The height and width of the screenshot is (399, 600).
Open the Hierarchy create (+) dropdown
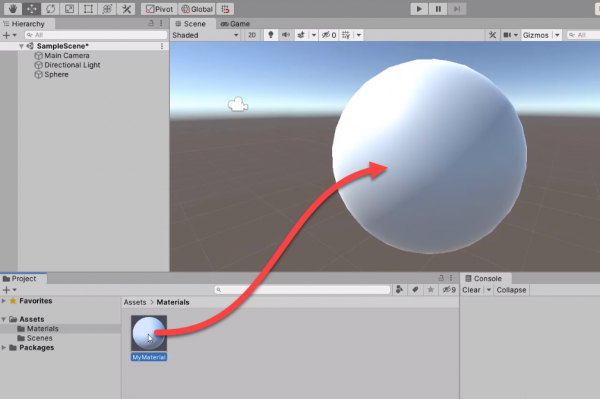click(x=10, y=35)
